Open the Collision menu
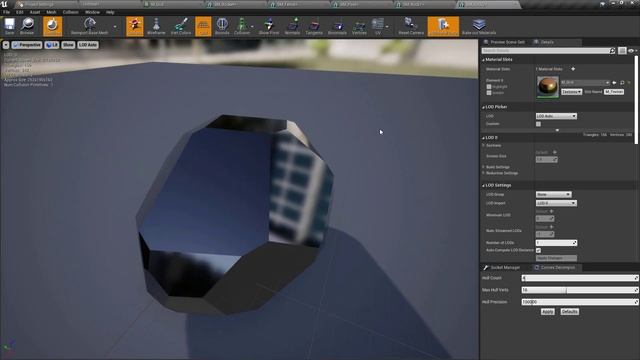640x360 pixels. [71, 12]
